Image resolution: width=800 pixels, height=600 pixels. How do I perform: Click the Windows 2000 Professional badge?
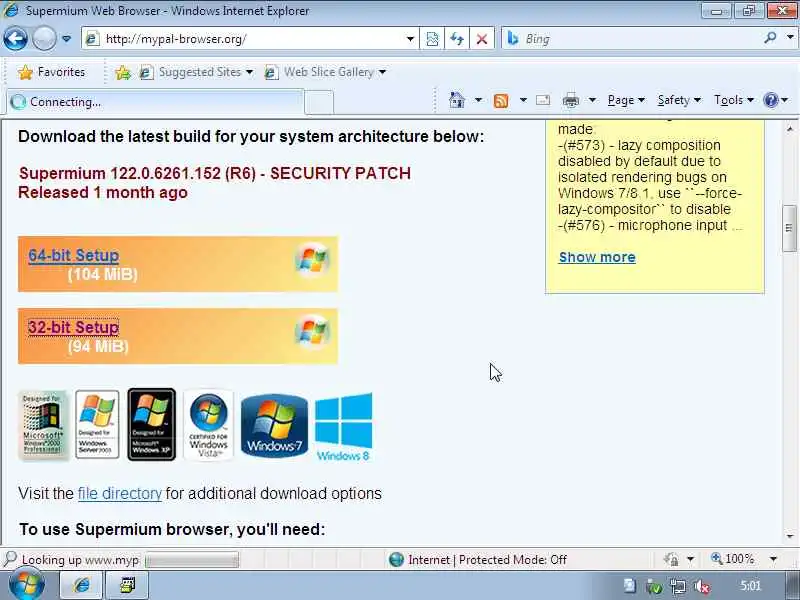[43, 424]
